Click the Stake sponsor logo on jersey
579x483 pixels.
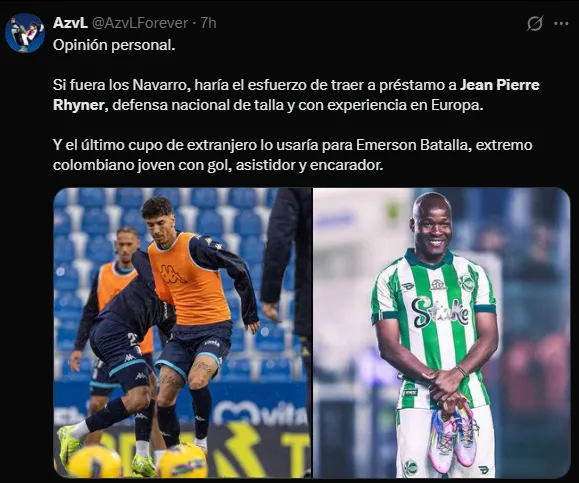click(x=440, y=313)
